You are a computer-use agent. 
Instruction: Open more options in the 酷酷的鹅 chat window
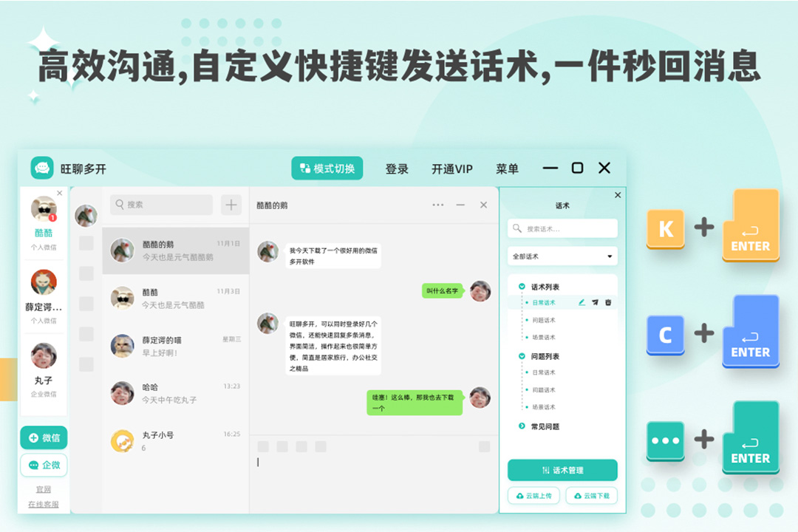438,205
